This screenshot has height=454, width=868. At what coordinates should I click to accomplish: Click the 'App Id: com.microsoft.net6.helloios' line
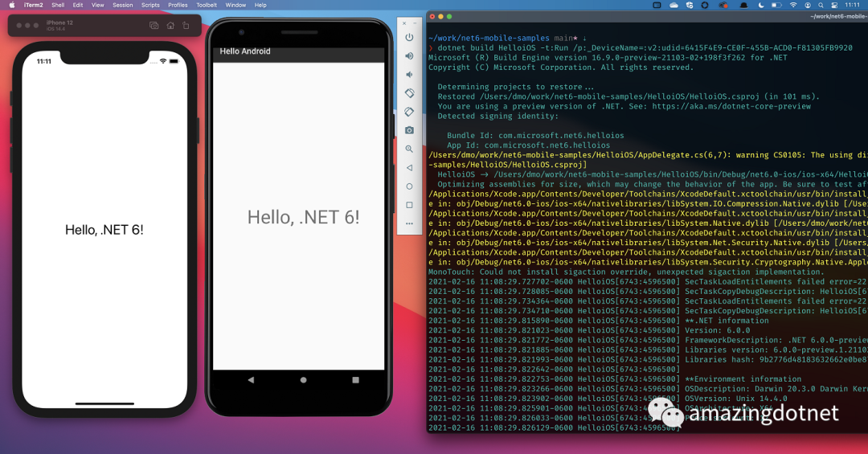pyautogui.click(x=528, y=145)
